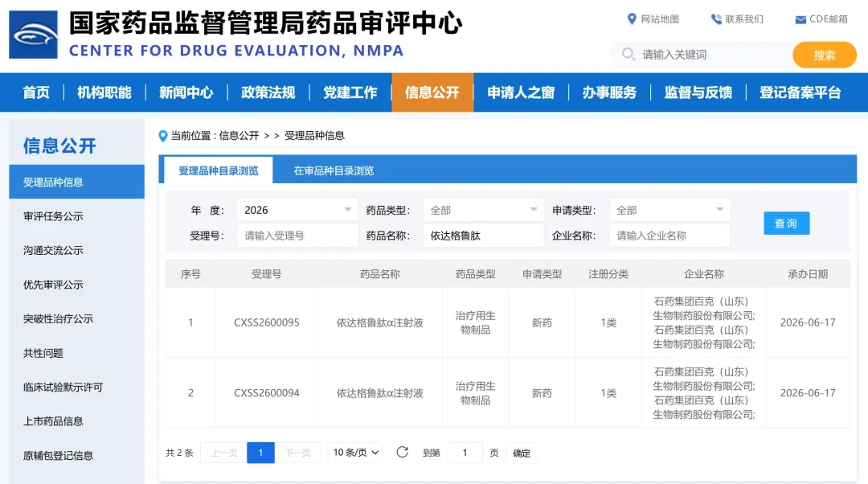This screenshot has width=868, height=484.
Task: Switch to 受理品种目录浏览 tab
Action: pos(218,170)
